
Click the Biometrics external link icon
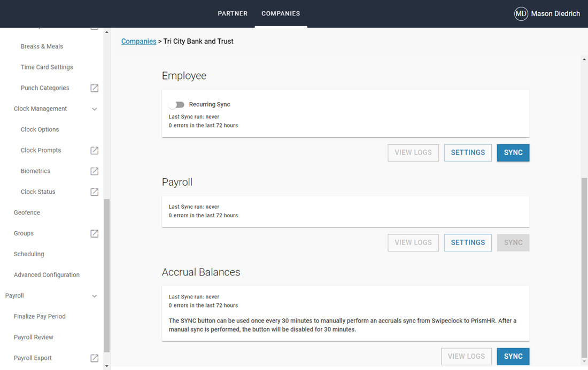pos(94,171)
